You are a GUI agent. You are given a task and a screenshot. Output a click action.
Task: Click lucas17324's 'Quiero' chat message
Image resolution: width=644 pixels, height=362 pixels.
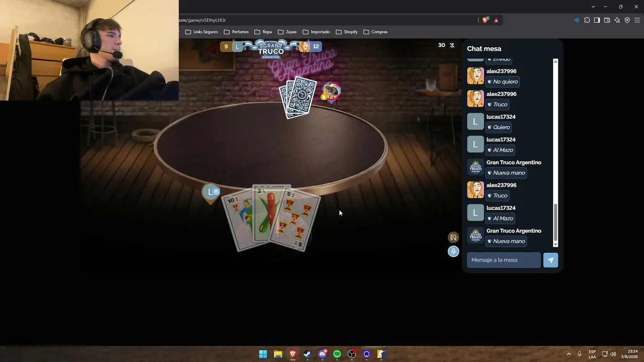tap(499, 127)
